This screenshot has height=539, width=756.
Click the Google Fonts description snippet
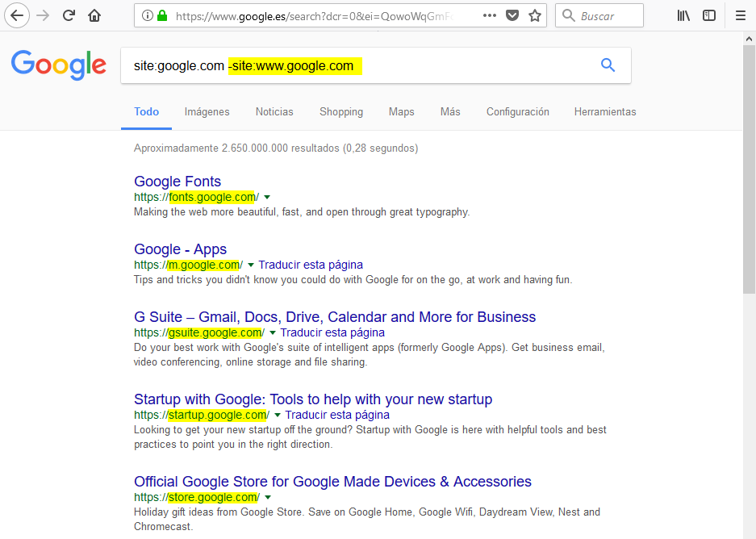click(x=302, y=212)
